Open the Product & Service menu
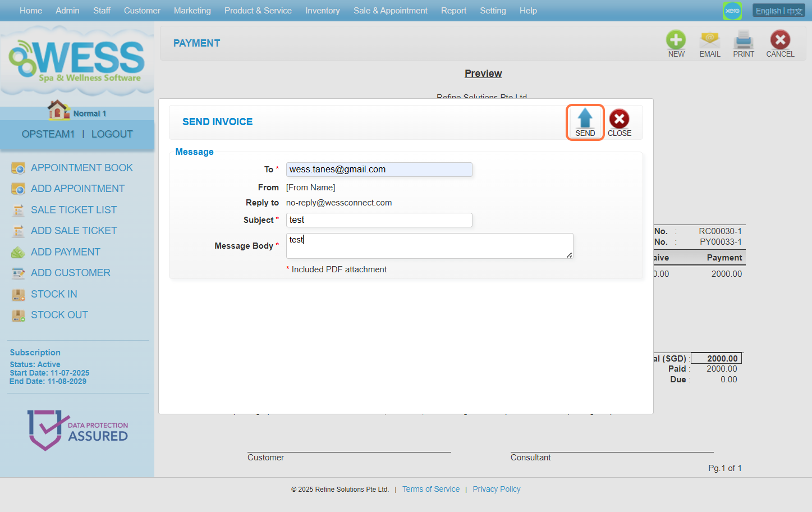The image size is (812, 512). [258, 11]
